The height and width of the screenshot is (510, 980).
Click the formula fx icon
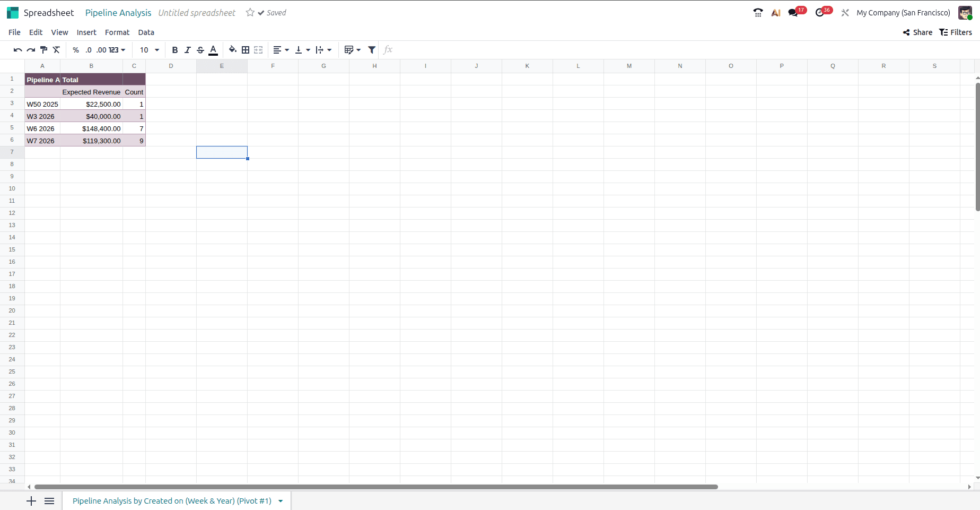(x=388, y=50)
